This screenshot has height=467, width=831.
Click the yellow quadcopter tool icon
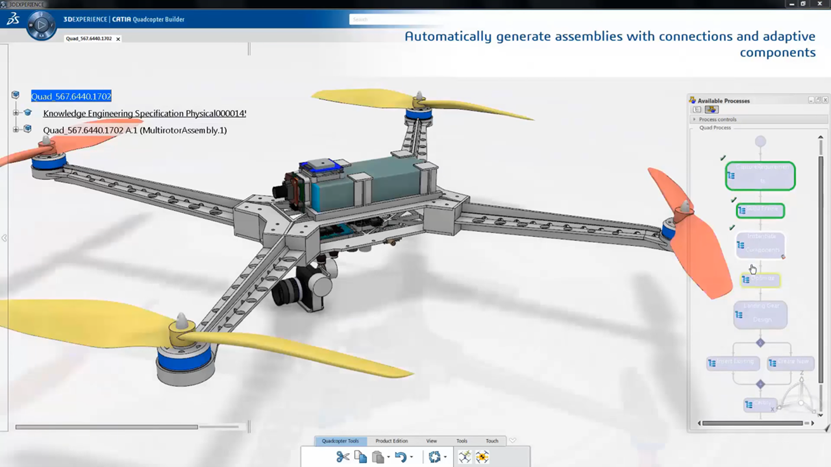click(482, 457)
